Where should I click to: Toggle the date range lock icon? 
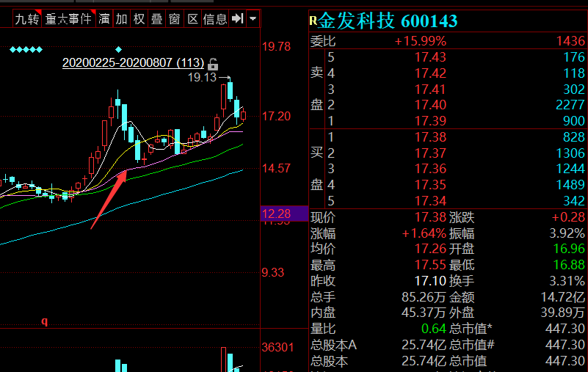point(213,64)
